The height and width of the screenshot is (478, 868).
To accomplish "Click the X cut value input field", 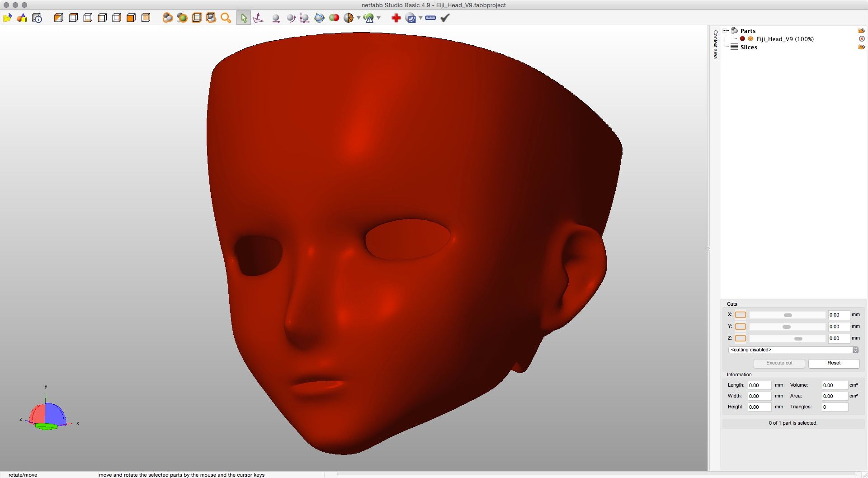I will coord(838,315).
